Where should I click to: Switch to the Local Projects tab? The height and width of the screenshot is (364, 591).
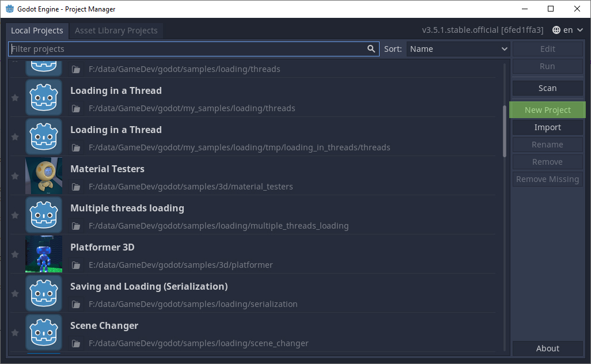[x=37, y=31]
